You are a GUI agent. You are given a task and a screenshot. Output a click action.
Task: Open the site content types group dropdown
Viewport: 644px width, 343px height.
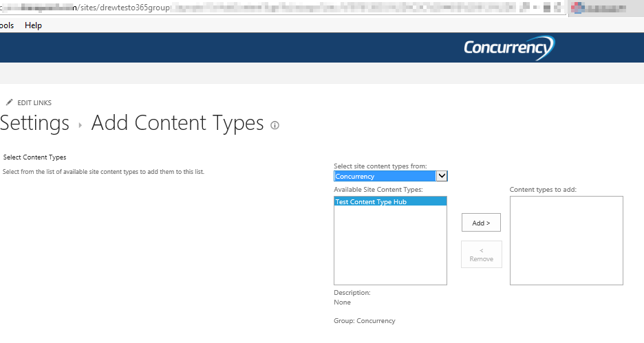pos(390,176)
